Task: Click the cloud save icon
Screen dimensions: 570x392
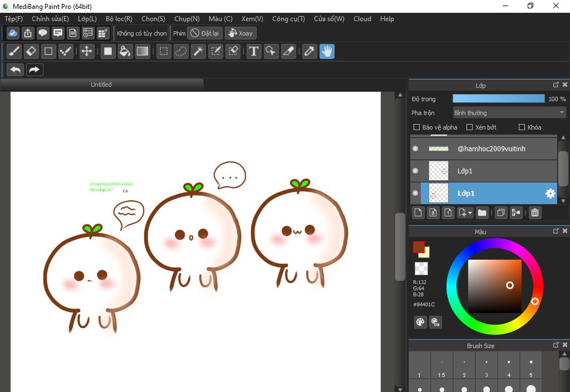Action: (13, 33)
